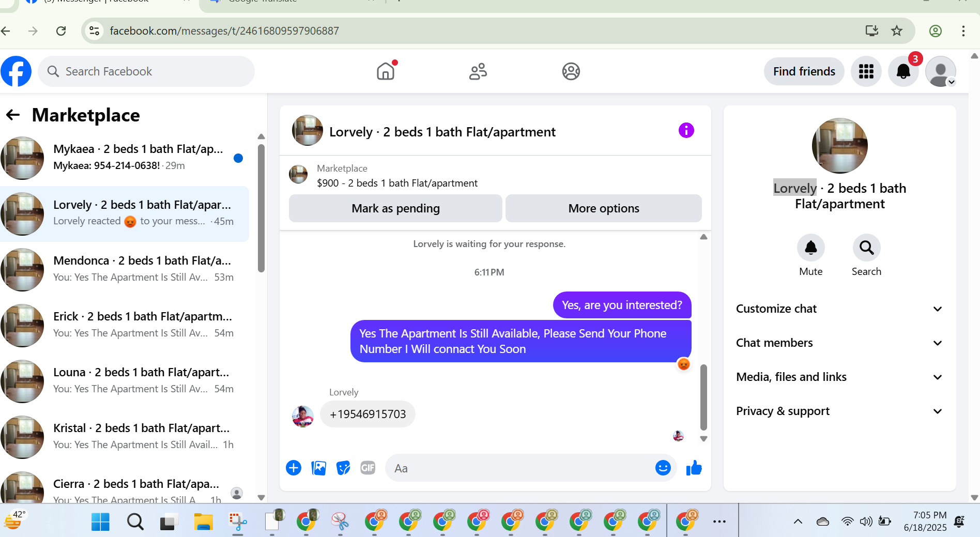Click the Facebook logo icon

click(x=16, y=71)
